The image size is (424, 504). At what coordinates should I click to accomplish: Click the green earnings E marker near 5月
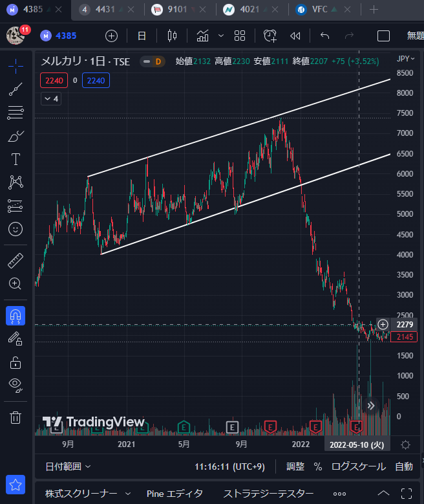(x=184, y=427)
